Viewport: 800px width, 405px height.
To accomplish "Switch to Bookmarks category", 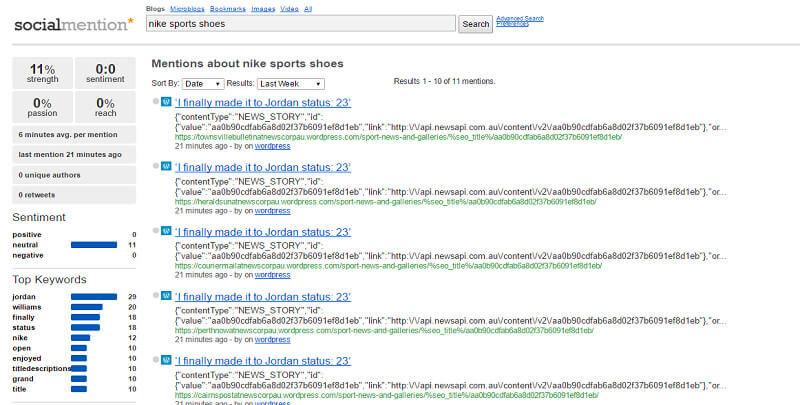I will point(228,9).
